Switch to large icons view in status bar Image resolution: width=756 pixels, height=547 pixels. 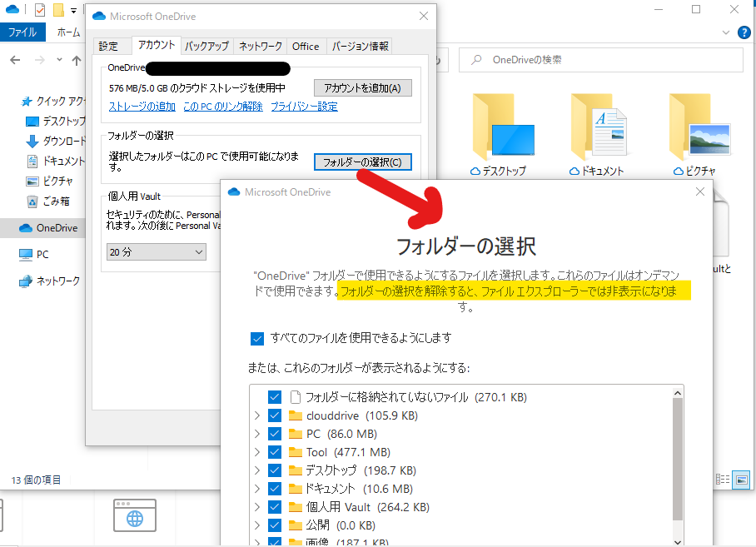pyautogui.click(x=741, y=480)
